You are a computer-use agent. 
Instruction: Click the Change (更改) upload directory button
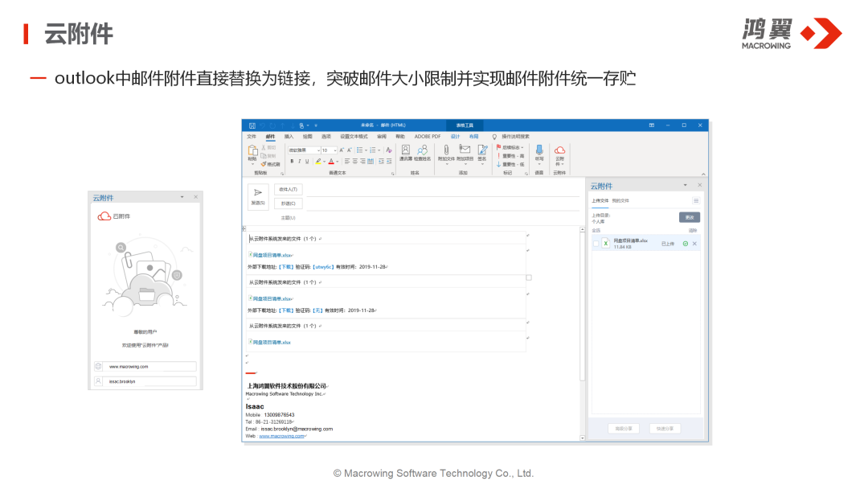[x=690, y=217]
